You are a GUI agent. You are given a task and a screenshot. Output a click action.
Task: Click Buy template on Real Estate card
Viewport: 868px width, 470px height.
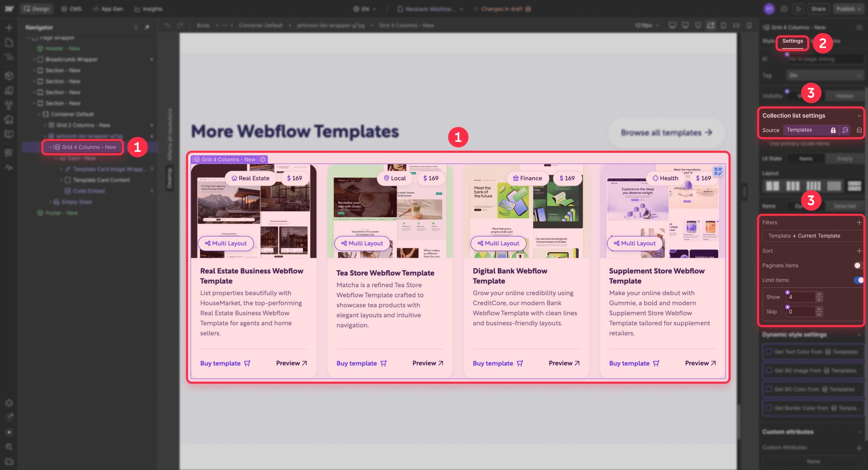pos(225,363)
